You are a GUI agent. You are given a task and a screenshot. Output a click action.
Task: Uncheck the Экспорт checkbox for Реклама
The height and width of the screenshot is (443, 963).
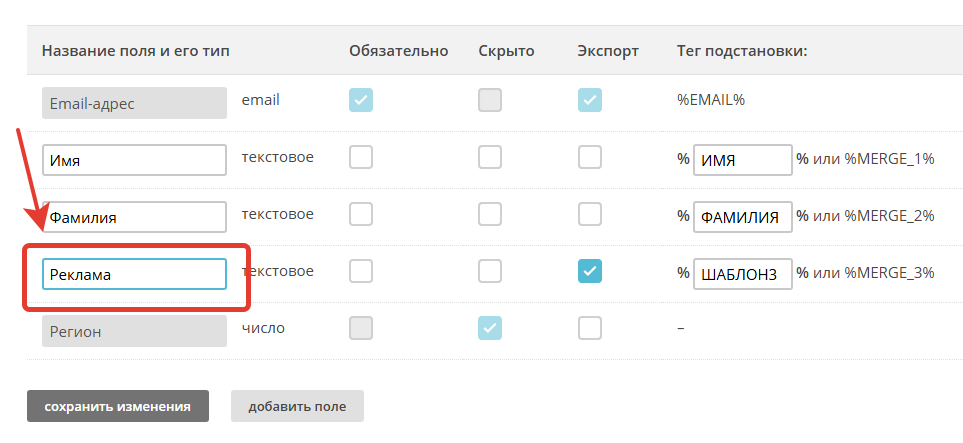(x=590, y=272)
